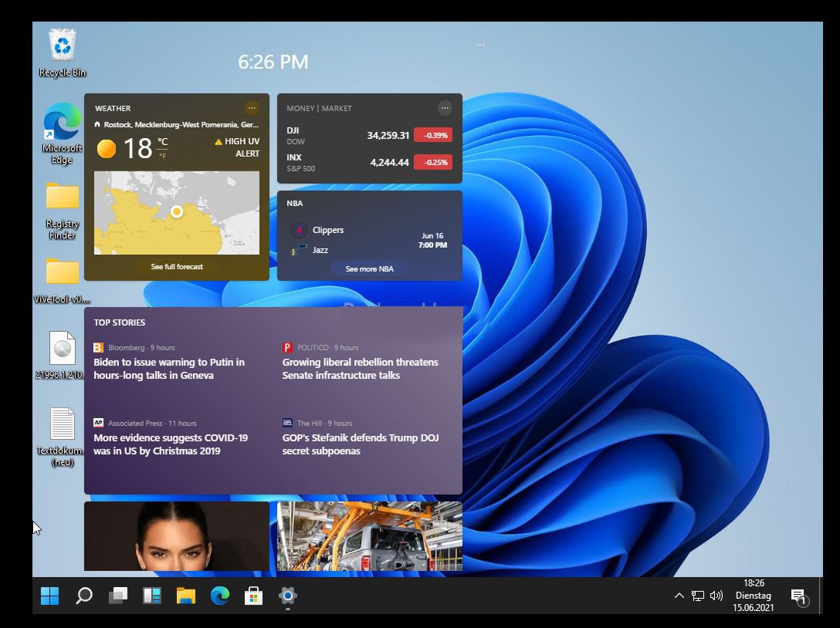The height and width of the screenshot is (628, 840).
Task: Select the 21996.1.210 ISO file icon
Action: [x=62, y=356]
